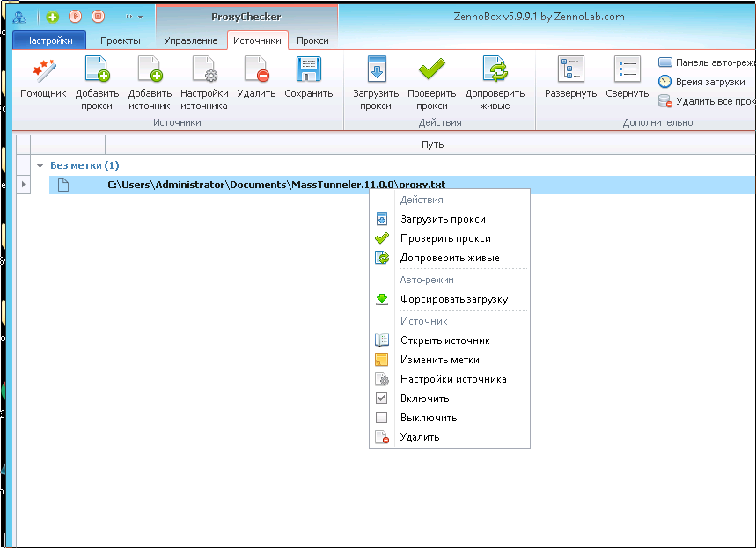Image resolution: width=756 pixels, height=548 pixels.
Task: Switch to the Управление tab
Action: [x=190, y=40]
